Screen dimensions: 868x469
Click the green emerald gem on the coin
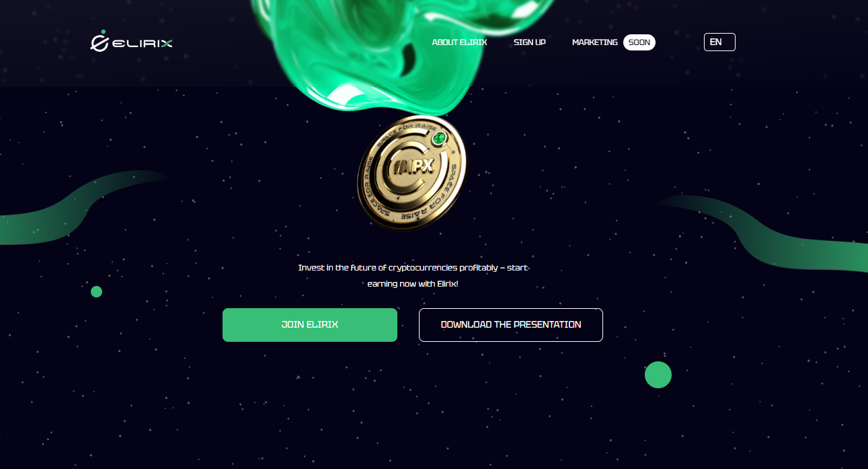(x=439, y=139)
